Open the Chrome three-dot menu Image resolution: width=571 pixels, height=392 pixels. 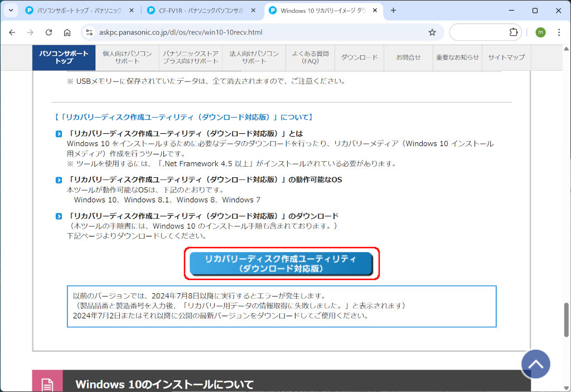[559, 32]
